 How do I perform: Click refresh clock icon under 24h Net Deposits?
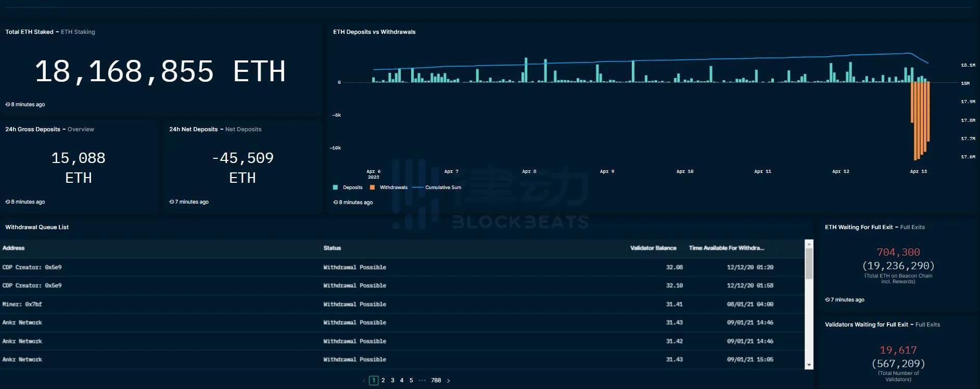coord(172,202)
